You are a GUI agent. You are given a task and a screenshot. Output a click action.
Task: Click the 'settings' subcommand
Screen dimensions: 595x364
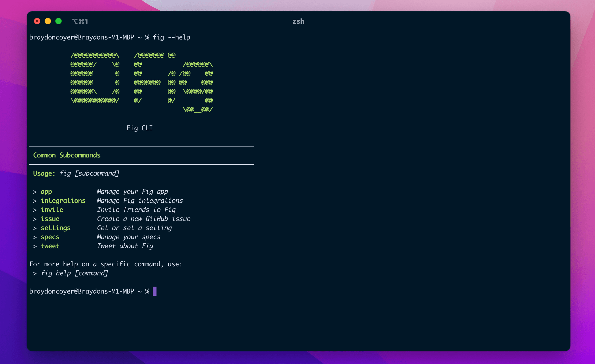coord(56,228)
